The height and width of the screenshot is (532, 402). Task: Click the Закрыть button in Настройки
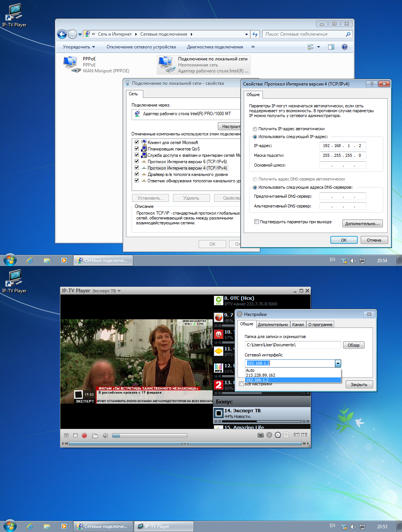359,385
